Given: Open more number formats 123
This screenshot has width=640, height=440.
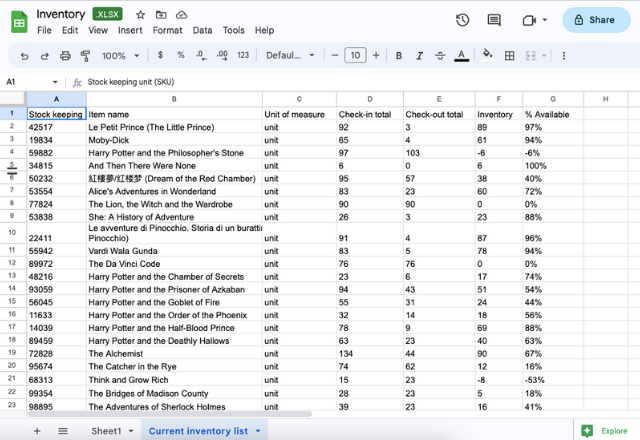Looking at the screenshot, I should click(x=243, y=55).
